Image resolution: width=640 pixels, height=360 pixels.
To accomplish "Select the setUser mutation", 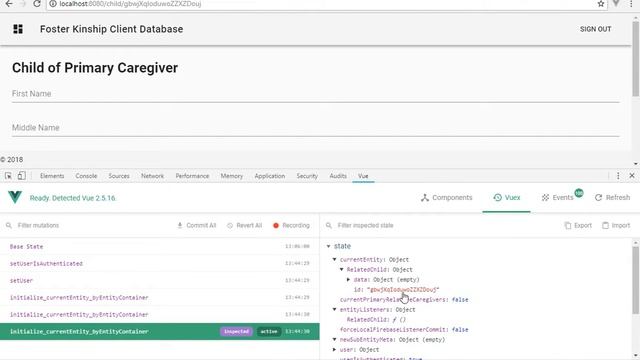I will tap(160, 280).
